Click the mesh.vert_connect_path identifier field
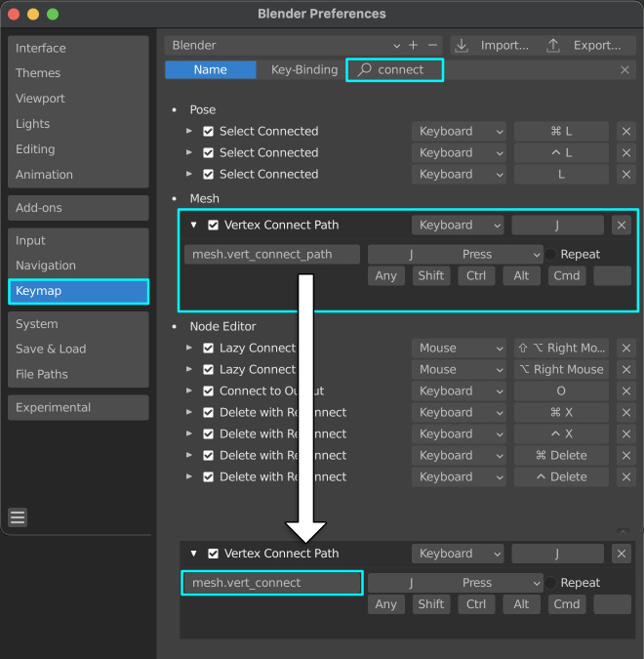The height and width of the screenshot is (659, 644). 272,255
